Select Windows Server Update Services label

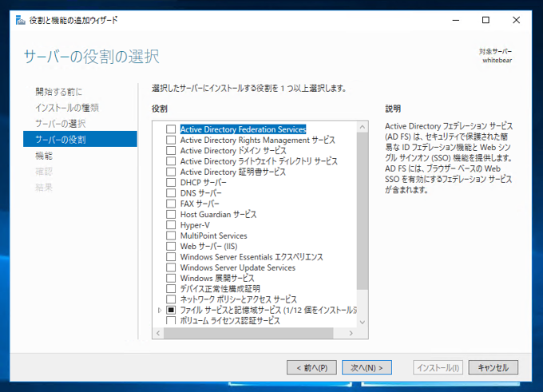coord(238,267)
